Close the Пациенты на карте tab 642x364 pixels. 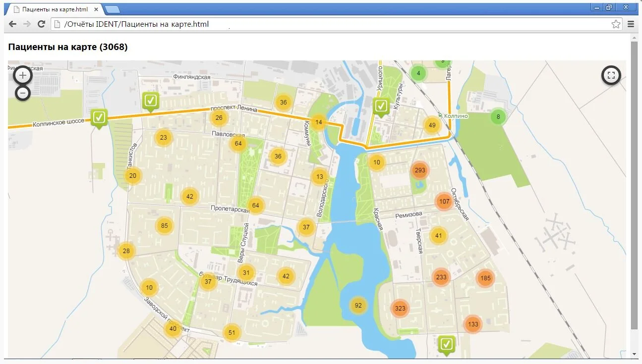click(96, 9)
